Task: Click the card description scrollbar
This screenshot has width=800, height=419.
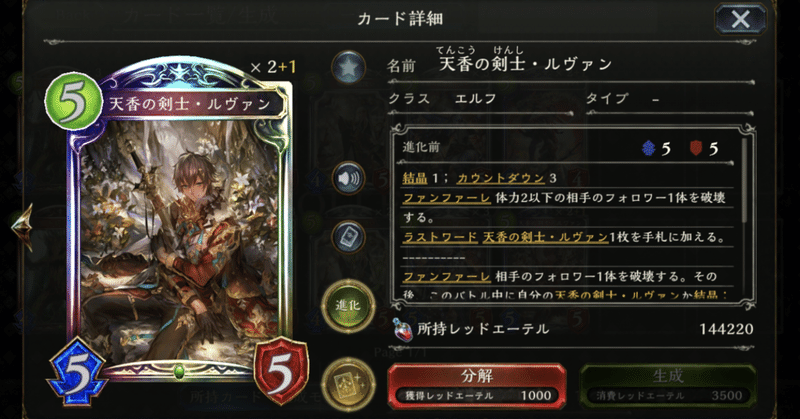Action: (745, 180)
